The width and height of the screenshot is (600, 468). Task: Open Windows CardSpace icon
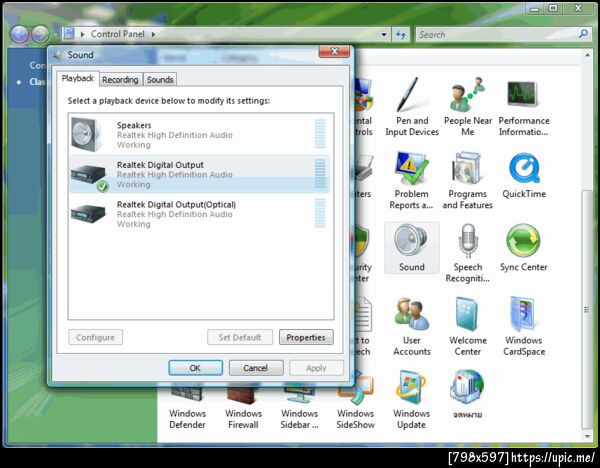click(524, 326)
